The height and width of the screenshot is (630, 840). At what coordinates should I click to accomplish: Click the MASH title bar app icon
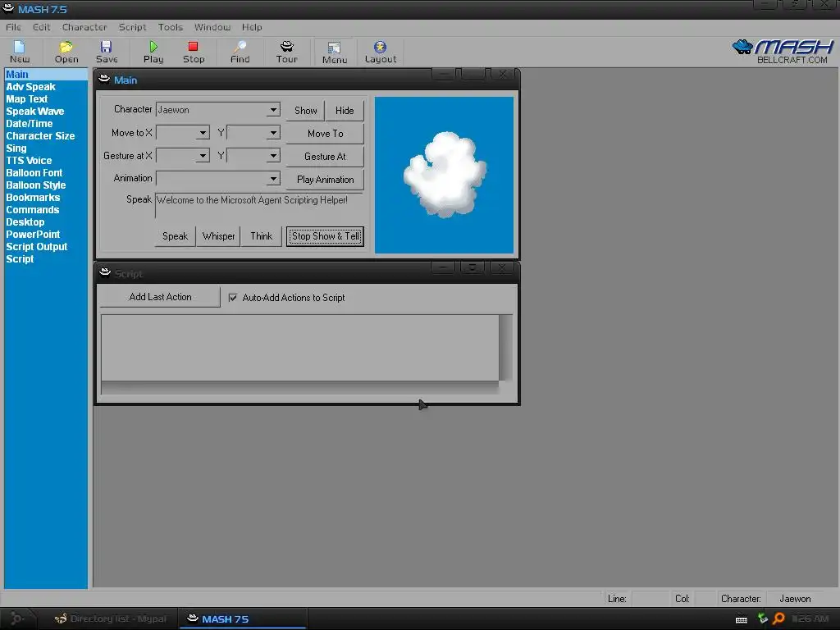[x=8, y=8]
